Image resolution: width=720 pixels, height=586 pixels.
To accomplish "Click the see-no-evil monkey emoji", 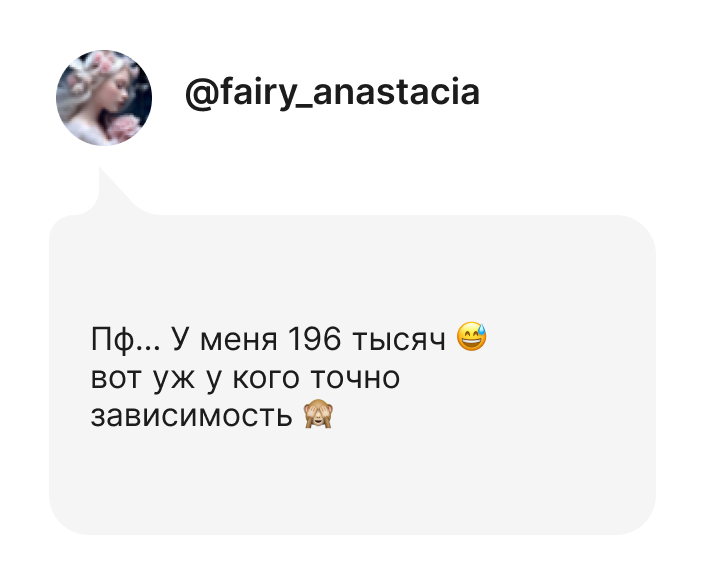I will 318,414.
